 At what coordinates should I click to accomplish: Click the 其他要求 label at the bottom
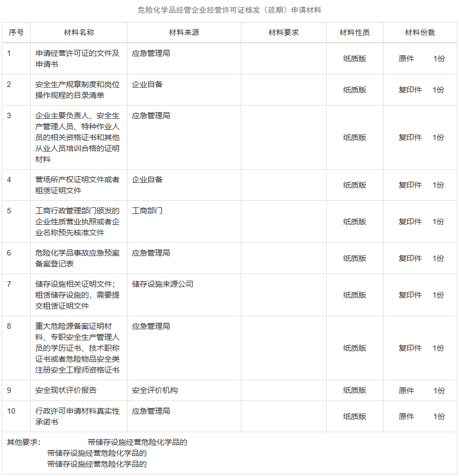point(24,442)
